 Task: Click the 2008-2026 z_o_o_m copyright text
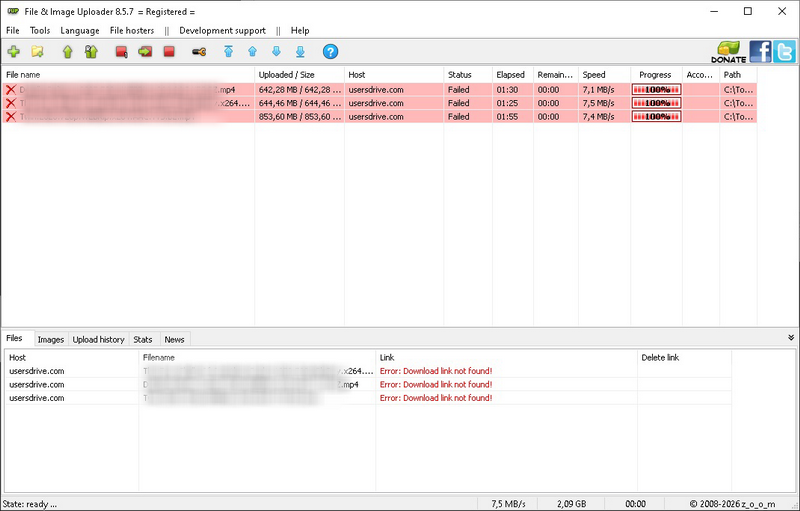tap(732, 504)
